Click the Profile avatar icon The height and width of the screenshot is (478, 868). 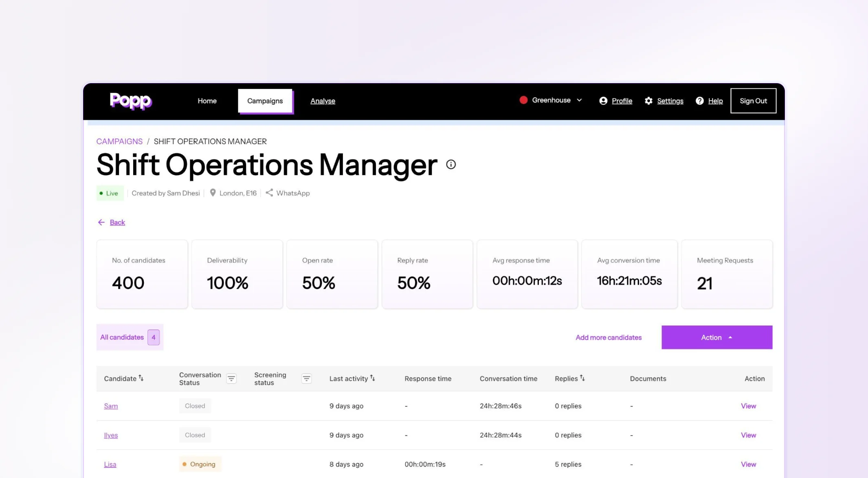(x=603, y=101)
